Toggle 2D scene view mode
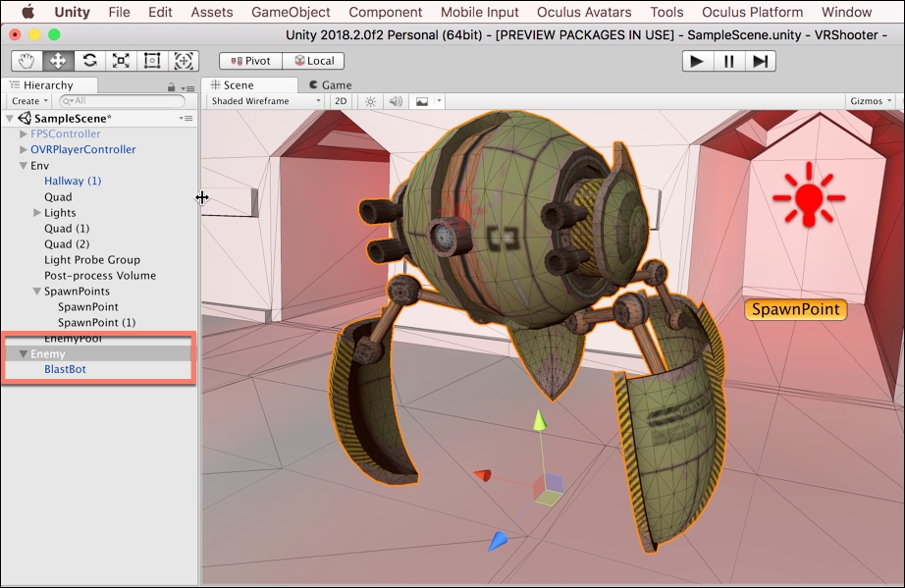 click(342, 101)
